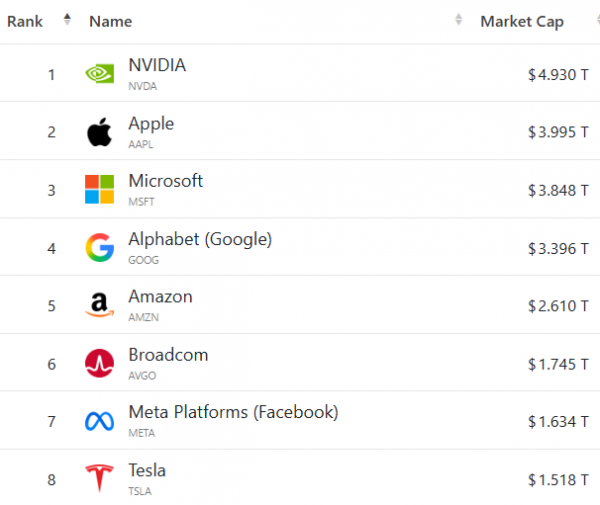Click the Amazon logo icon
Viewport: 600px width, 505px height.
(100, 305)
